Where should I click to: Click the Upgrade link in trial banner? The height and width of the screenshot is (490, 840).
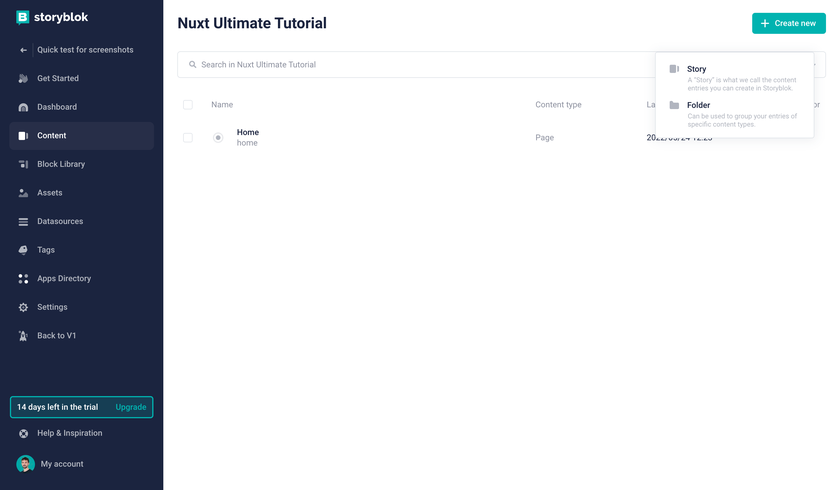[131, 407]
